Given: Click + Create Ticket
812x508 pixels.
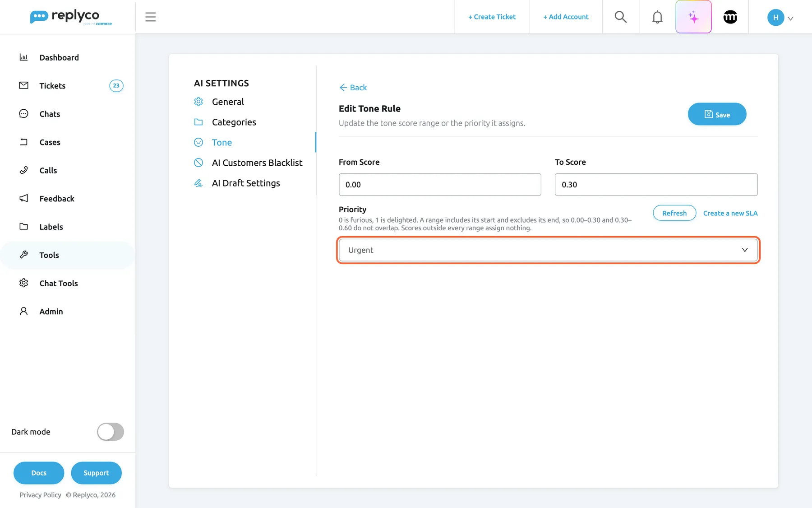Looking at the screenshot, I should tap(492, 17).
